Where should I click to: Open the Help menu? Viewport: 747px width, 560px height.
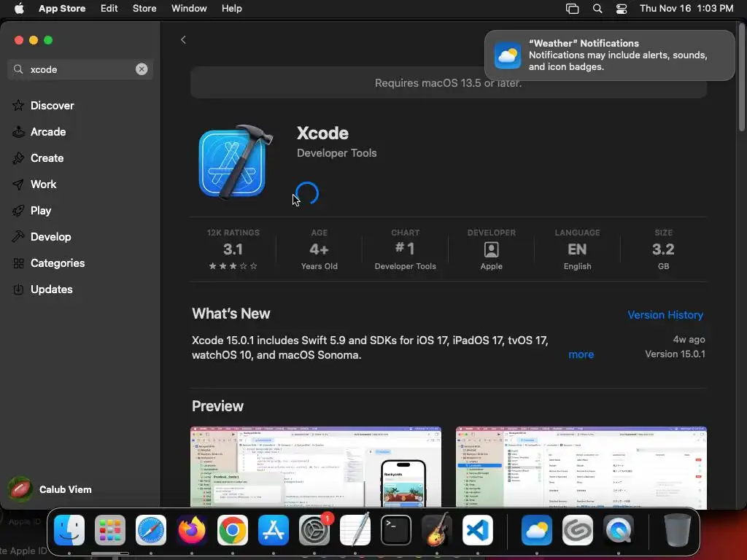click(231, 9)
